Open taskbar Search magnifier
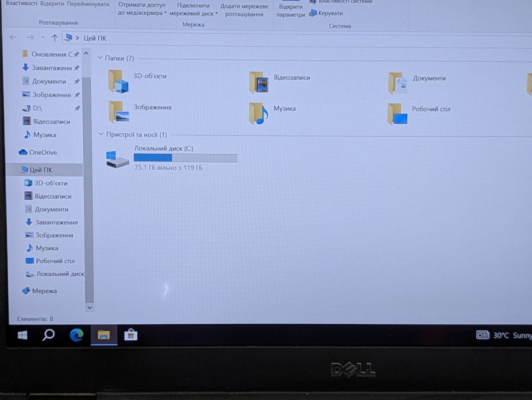 (x=48, y=335)
